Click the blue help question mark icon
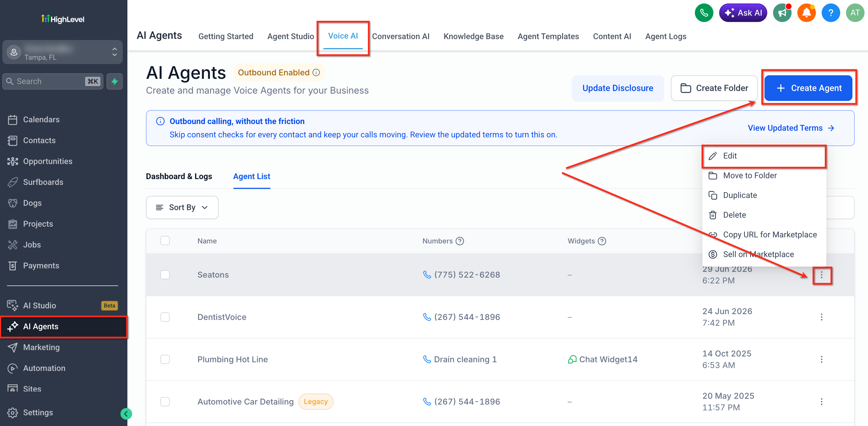Screen dimensions: 868x426 click(x=831, y=13)
